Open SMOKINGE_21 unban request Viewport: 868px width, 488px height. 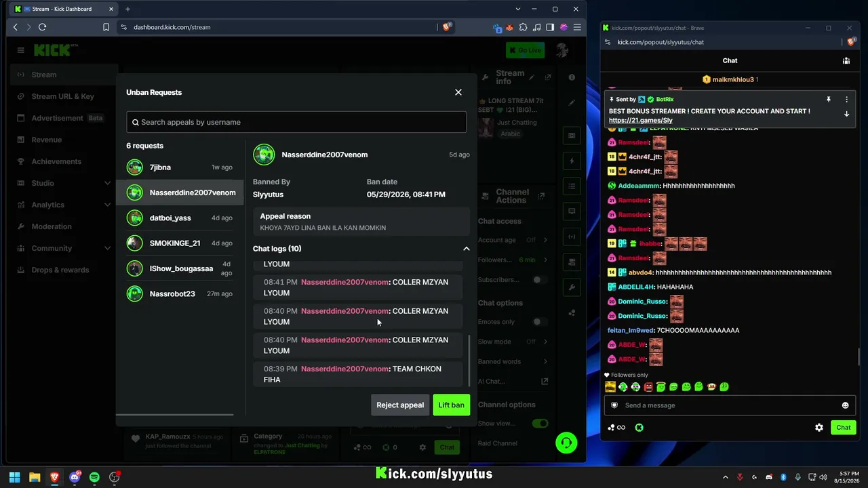point(180,243)
